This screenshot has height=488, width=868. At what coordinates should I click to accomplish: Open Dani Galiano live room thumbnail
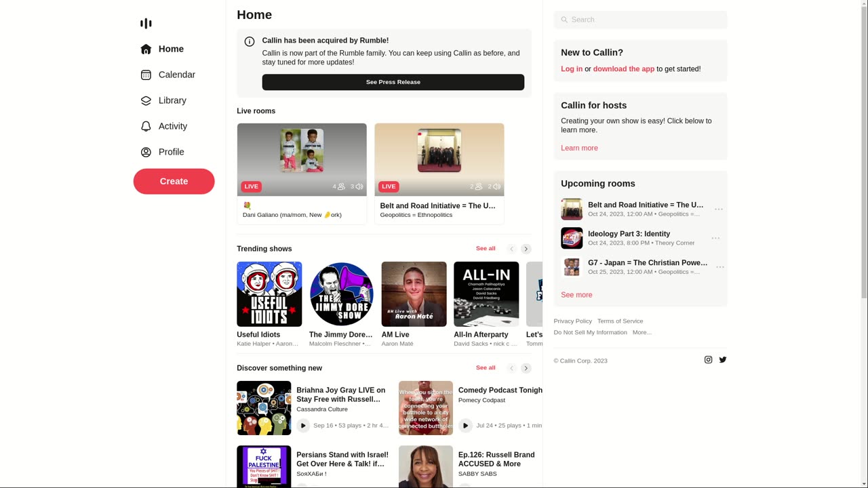pyautogui.click(x=302, y=159)
